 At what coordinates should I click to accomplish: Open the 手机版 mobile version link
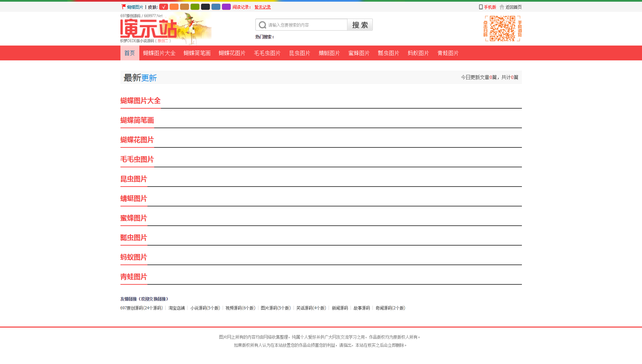point(490,7)
